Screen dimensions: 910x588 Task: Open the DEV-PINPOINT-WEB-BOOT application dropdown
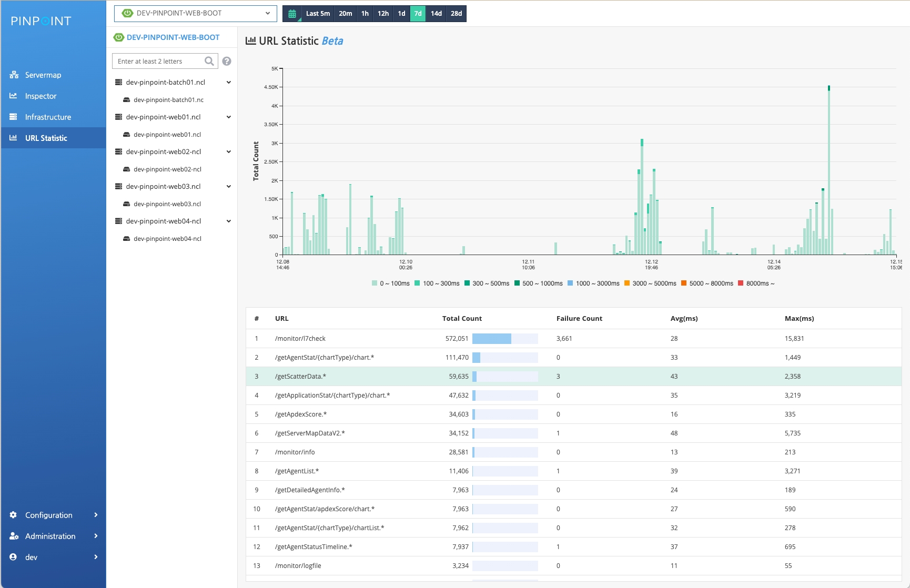pyautogui.click(x=195, y=13)
